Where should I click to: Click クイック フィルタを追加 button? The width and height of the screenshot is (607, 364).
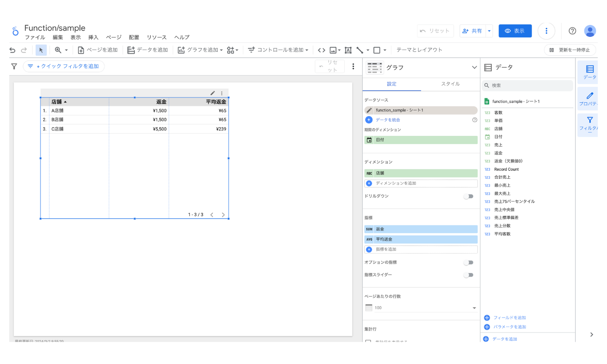64,66
